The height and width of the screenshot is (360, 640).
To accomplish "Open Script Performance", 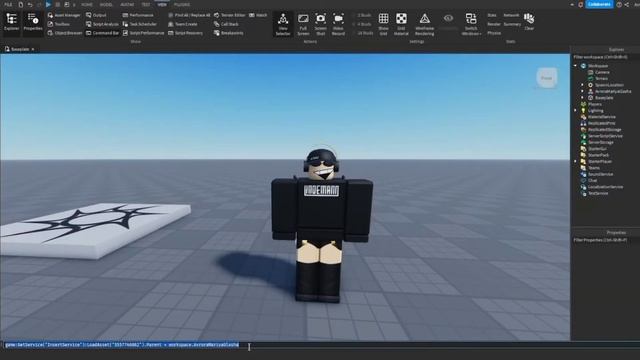I will coord(144,33).
